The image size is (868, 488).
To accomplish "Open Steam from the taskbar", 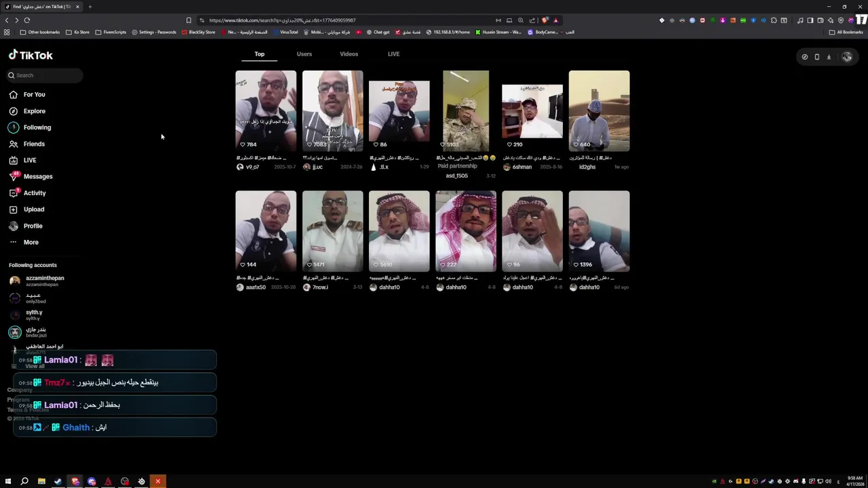I will pyautogui.click(x=58, y=481).
